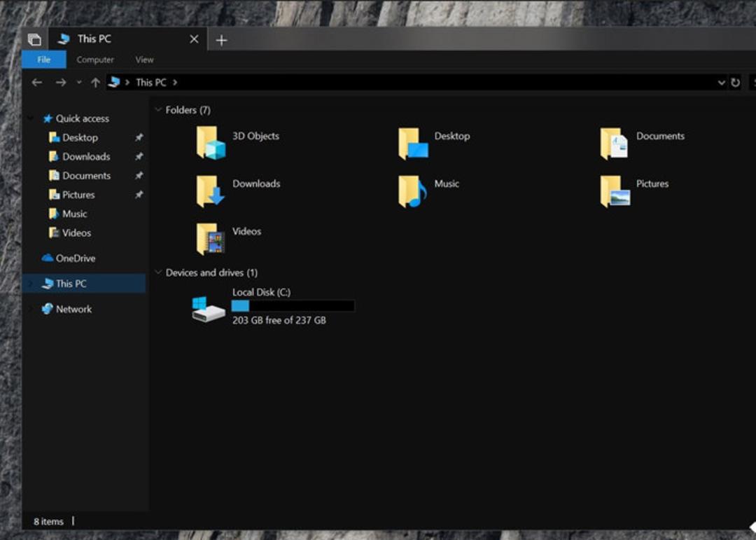This screenshot has width=756, height=540.
Task: Toggle the pin beside Pictures in sidebar
Action: (x=139, y=195)
